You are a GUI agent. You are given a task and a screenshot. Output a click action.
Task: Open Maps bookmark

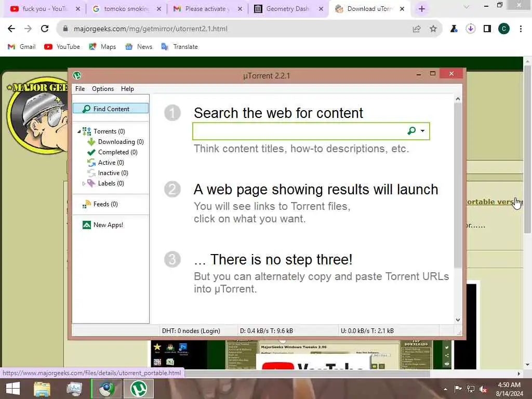(x=102, y=47)
